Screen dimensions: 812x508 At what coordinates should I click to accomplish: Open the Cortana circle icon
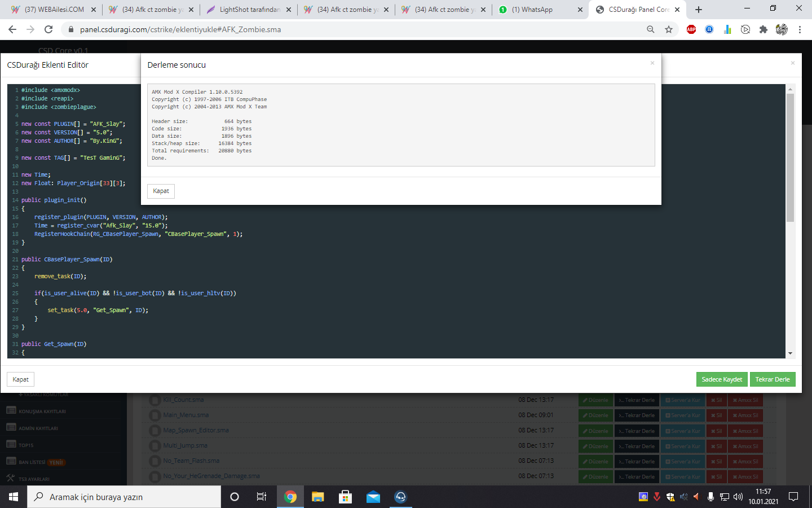pos(235,497)
